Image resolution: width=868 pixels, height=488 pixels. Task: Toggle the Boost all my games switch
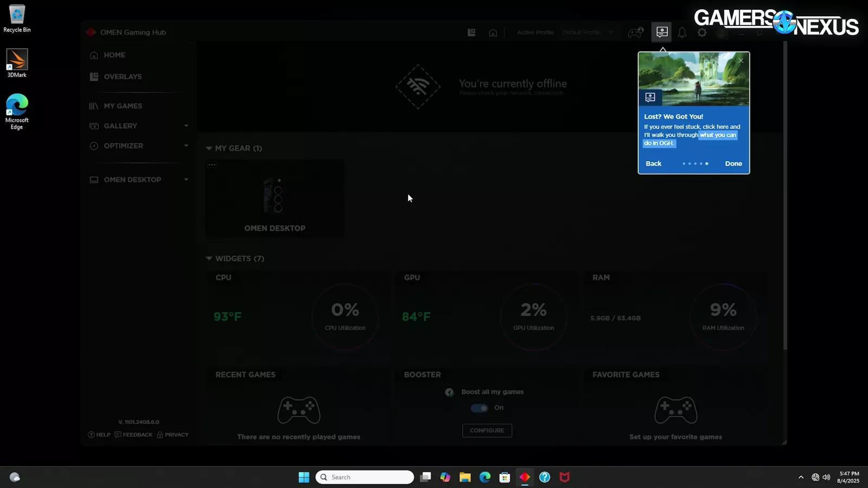(x=479, y=408)
